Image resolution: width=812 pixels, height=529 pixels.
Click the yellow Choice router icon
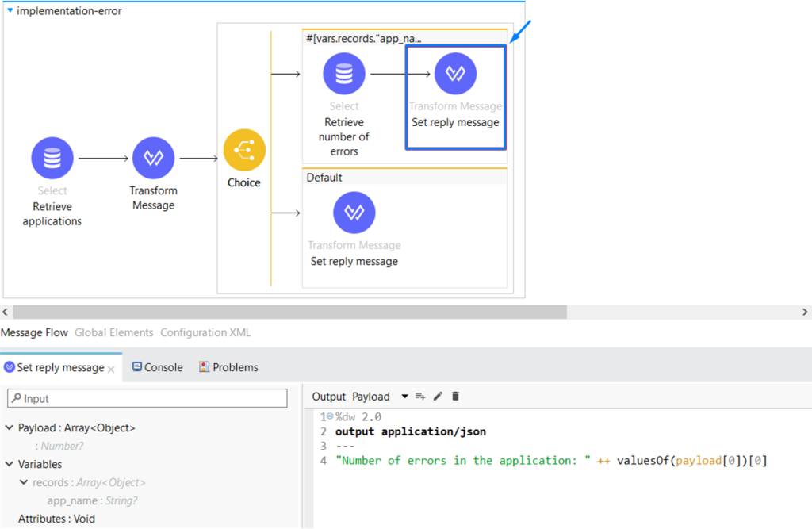pyautogui.click(x=244, y=151)
